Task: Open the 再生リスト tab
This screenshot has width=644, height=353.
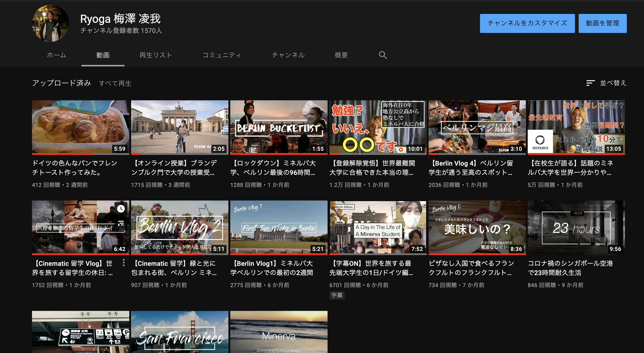Action: 155,55
